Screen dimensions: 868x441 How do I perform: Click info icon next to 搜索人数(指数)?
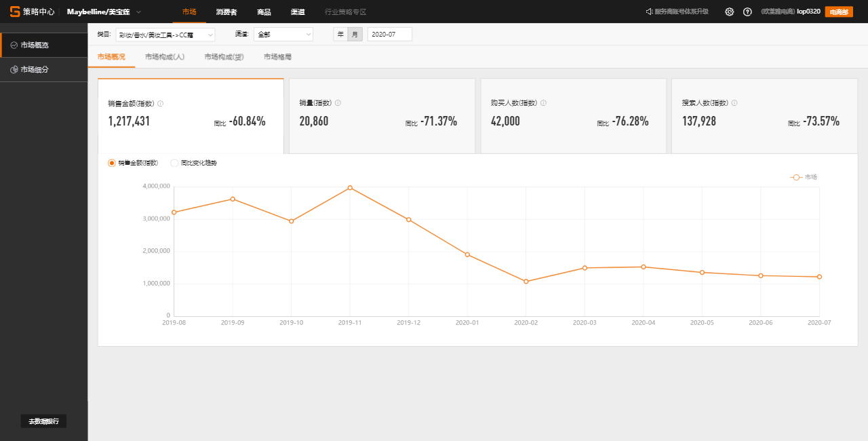tap(734, 103)
